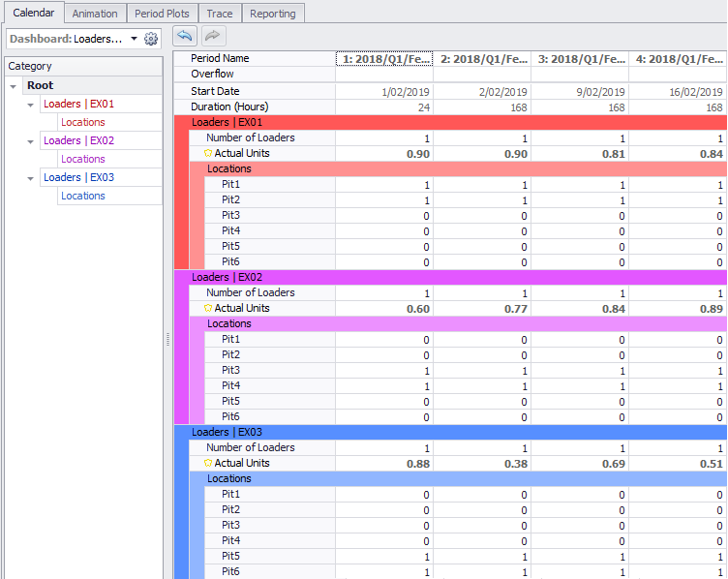This screenshot has width=728, height=579.
Task: Open the Dashboard dropdown list
Action: [x=133, y=39]
